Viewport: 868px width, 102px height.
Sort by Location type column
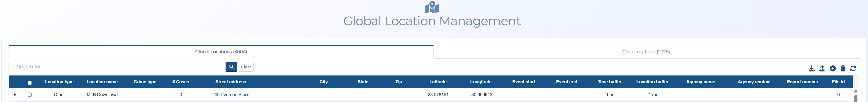tap(59, 82)
